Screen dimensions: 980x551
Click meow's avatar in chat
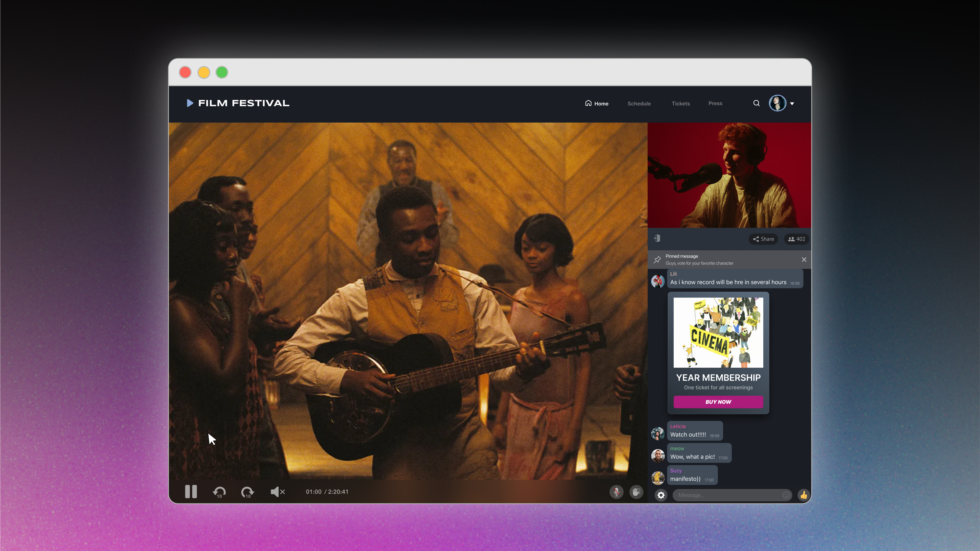(658, 456)
